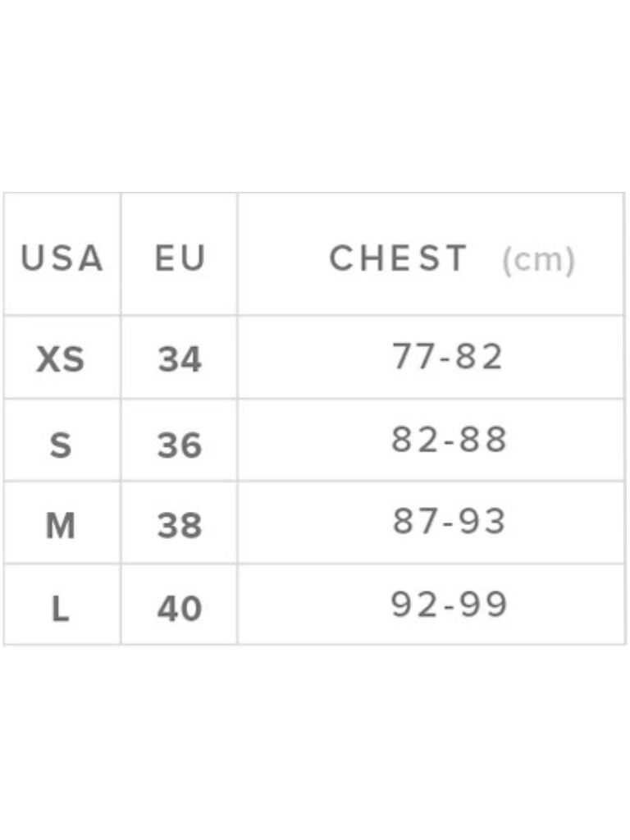630x840 pixels.
Task: Click the 77-82 chest measurement
Action: pos(447,357)
